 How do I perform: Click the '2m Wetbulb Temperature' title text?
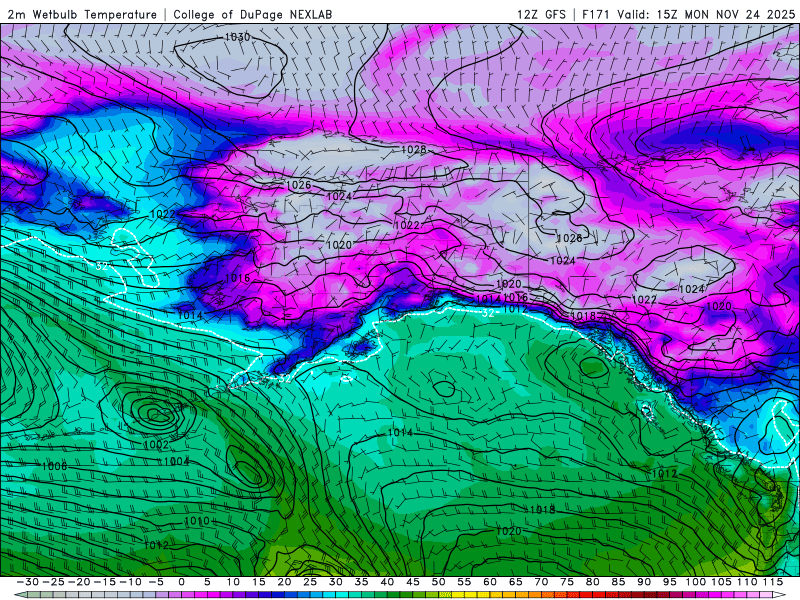82,15
